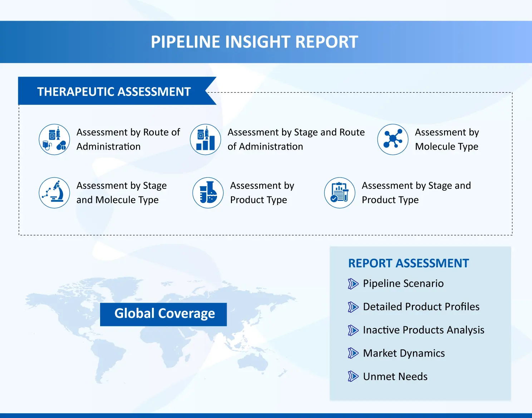532x418 pixels.
Task: Select the Market Dynamics text item
Action: click(x=404, y=353)
